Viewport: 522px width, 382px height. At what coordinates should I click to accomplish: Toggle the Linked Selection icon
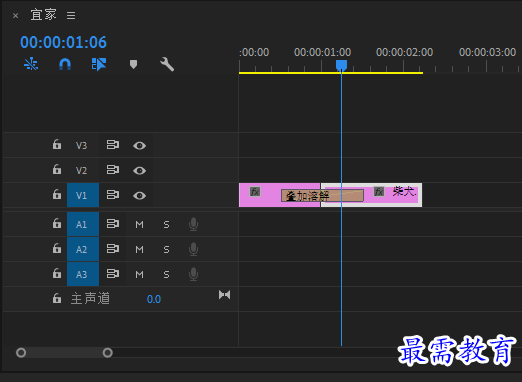point(99,64)
